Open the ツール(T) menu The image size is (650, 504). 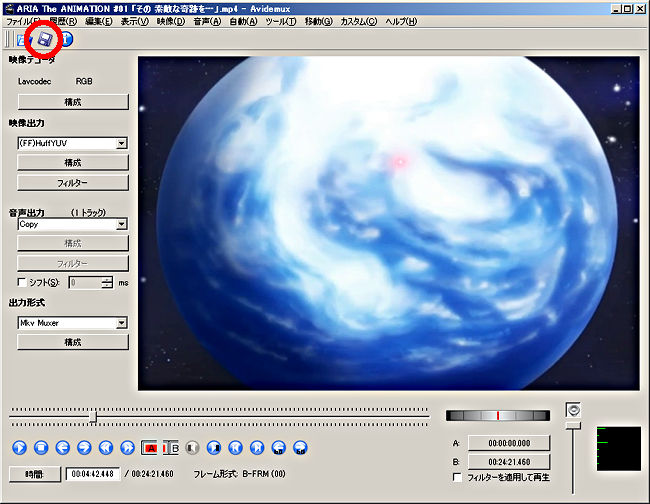281,22
